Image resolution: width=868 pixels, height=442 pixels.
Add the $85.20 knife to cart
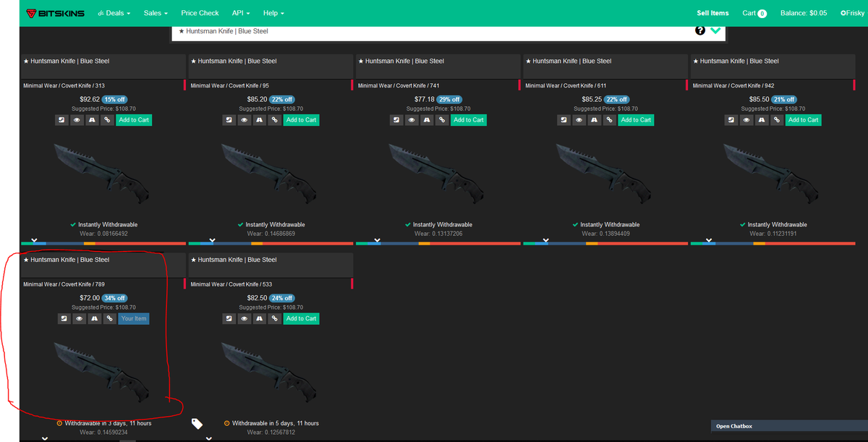point(301,120)
